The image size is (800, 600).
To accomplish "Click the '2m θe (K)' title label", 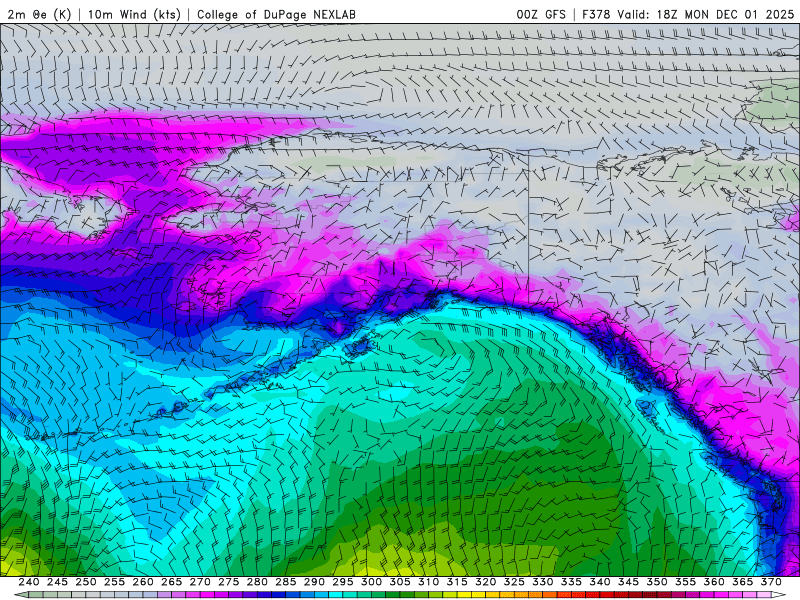I will (x=39, y=14).
